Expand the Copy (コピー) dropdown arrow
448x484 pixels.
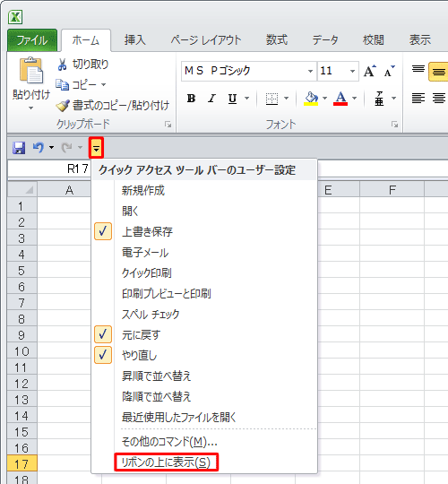tap(103, 84)
